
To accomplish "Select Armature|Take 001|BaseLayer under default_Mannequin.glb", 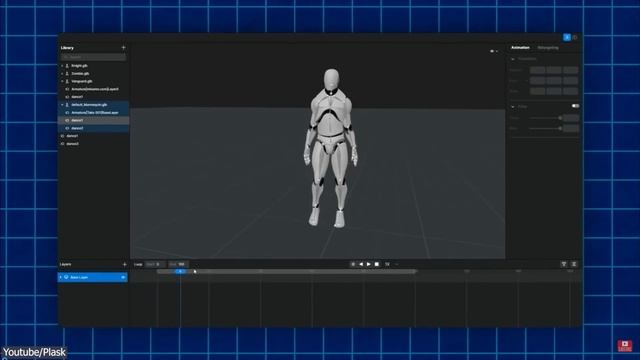I will (95, 113).
